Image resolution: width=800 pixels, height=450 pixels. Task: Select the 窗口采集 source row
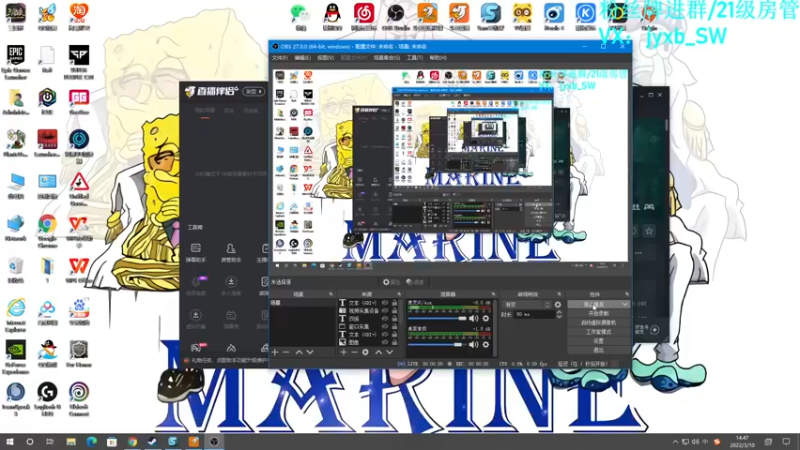(x=367, y=327)
